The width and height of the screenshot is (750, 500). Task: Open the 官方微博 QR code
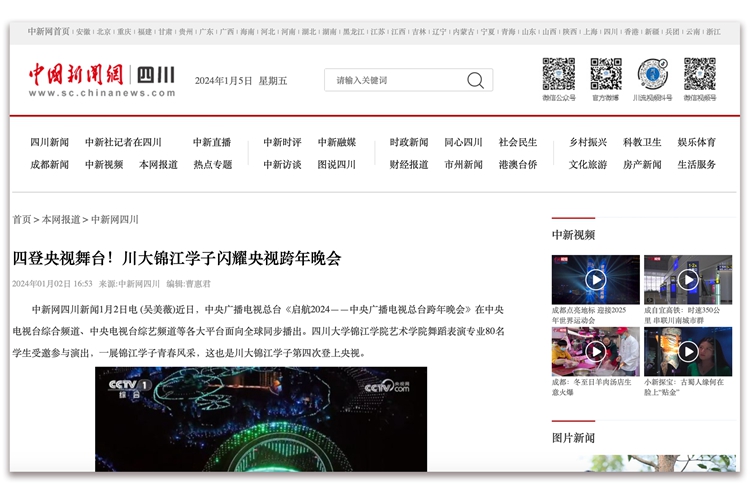[x=606, y=74]
